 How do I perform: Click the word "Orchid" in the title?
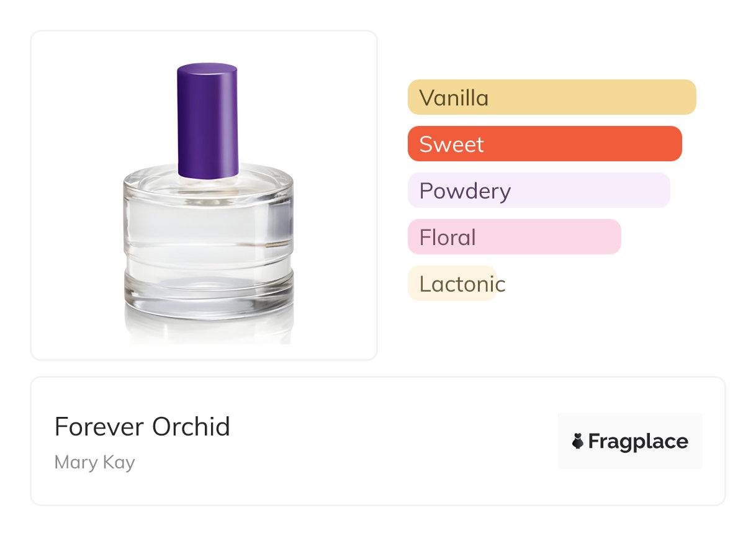coord(191,427)
